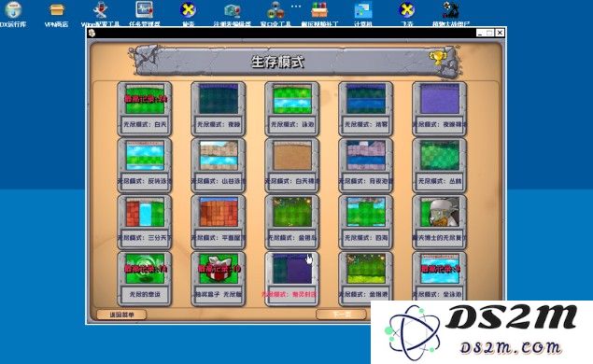The height and width of the screenshot is (364, 593).
Task: Click the gold trophy icon
Action: (x=438, y=58)
